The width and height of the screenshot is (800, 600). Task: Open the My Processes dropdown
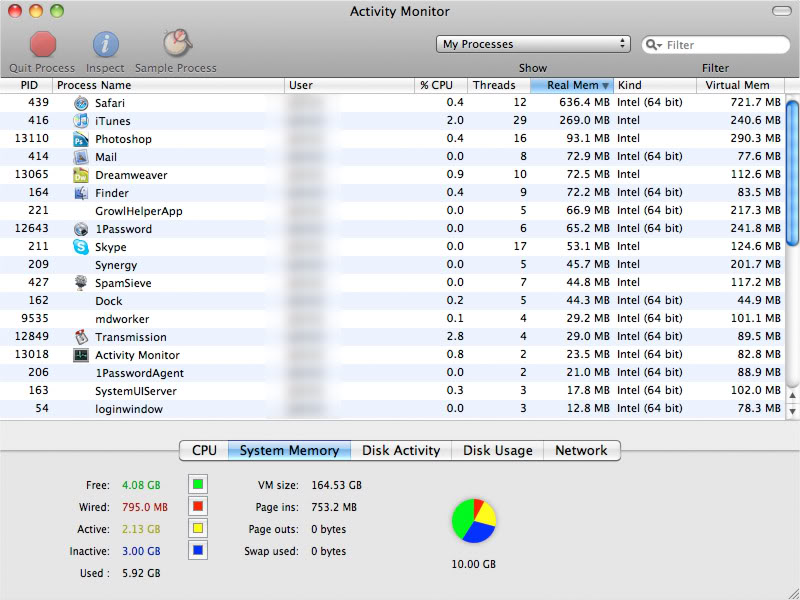[533, 44]
